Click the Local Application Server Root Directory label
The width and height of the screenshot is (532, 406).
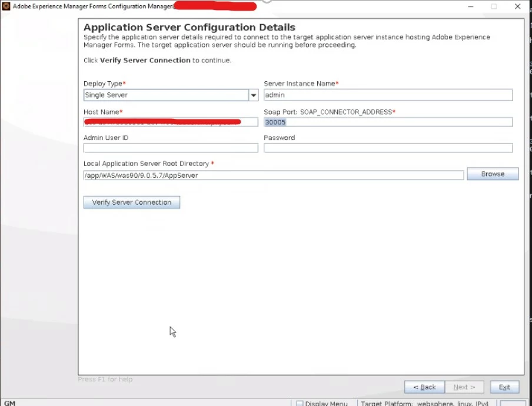[149, 164]
